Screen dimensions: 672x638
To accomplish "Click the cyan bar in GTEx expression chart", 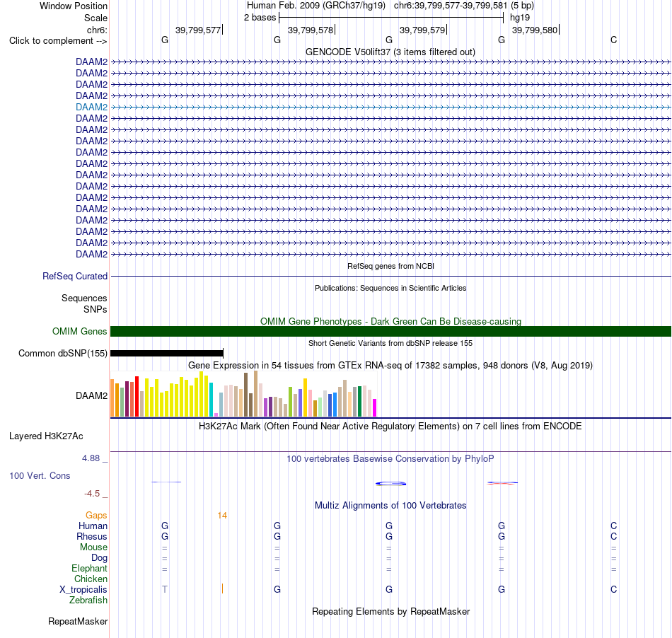I will pyautogui.click(x=211, y=400).
